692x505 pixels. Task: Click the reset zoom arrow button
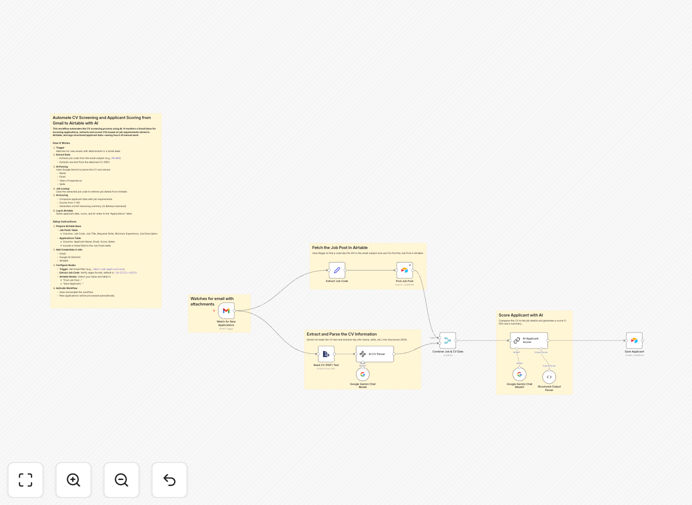[x=169, y=480]
